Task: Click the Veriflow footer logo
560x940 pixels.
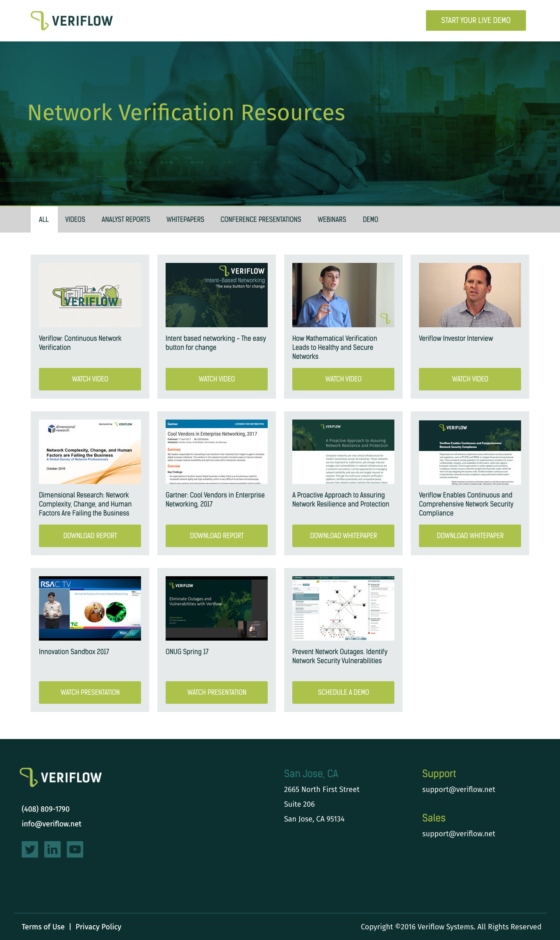Action: [x=61, y=777]
